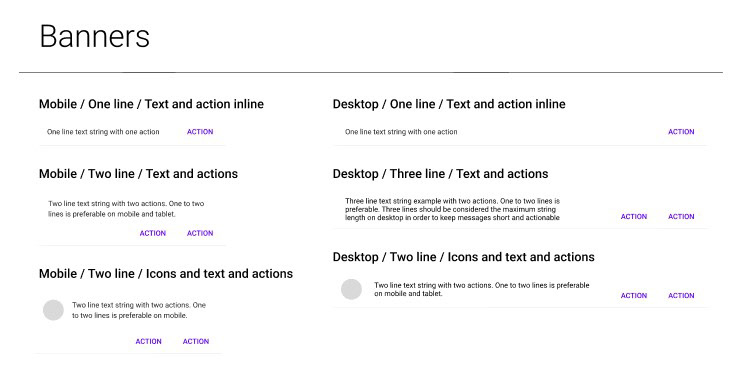The width and height of the screenshot is (744, 369).
Task: Click left ACTION in mobile two-line text banner
Action: (x=153, y=233)
